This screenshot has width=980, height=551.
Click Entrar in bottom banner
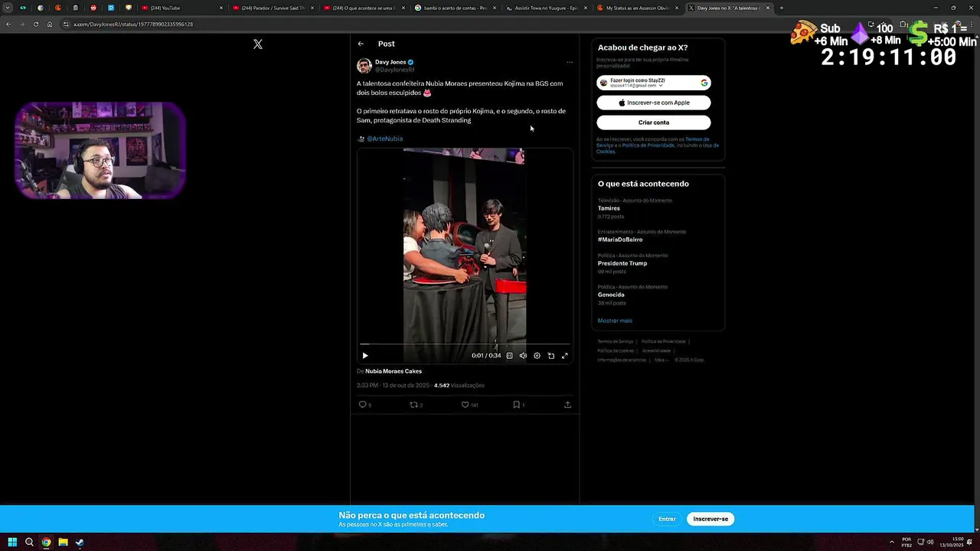pyautogui.click(x=667, y=519)
